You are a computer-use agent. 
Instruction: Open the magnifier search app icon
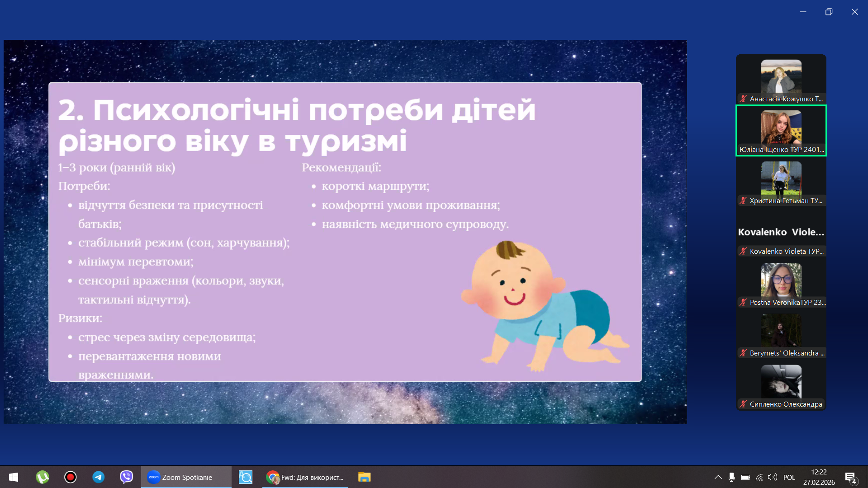[x=246, y=477]
